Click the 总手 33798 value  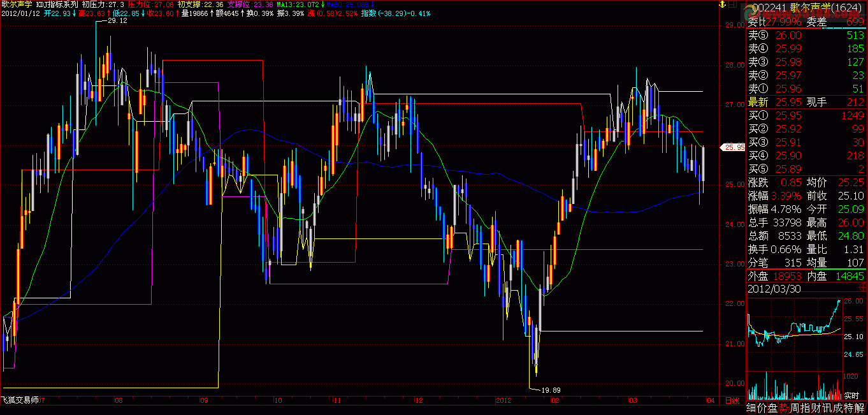coord(786,222)
